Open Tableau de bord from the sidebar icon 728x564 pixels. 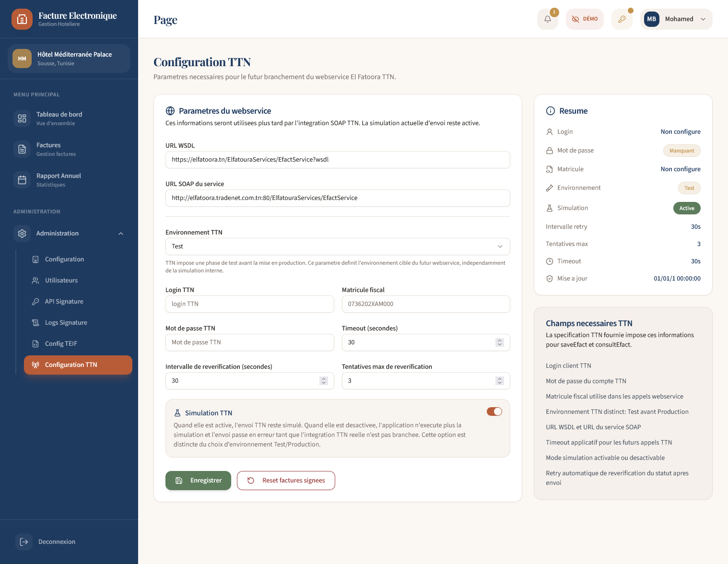click(x=22, y=118)
